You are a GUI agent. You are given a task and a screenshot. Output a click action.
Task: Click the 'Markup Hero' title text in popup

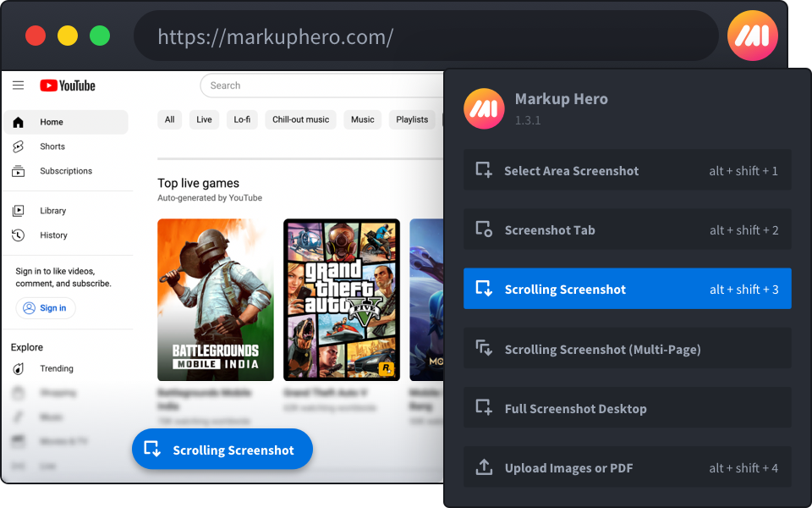point(562,98)
